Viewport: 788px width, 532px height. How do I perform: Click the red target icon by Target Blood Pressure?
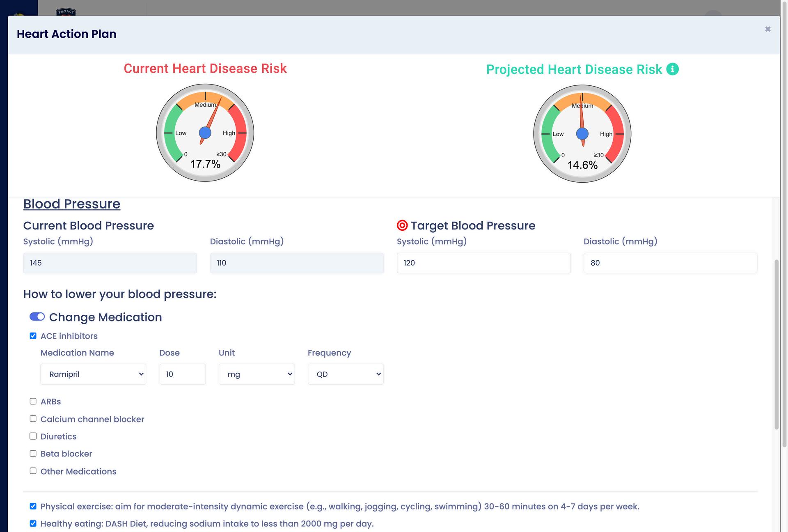402,225
